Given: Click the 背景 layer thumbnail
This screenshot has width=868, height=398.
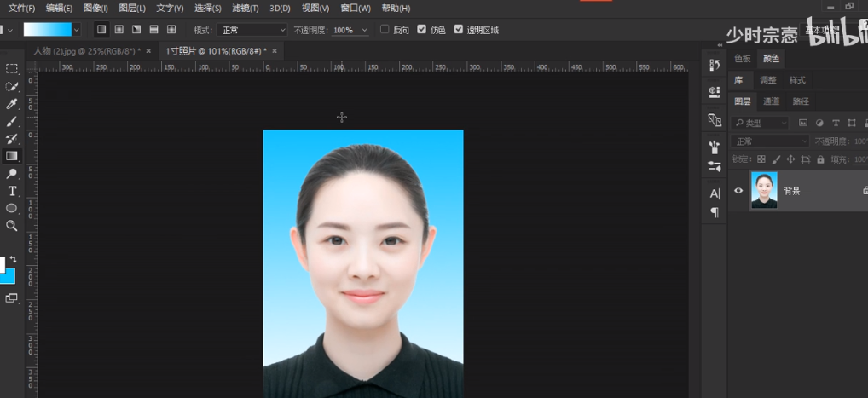Looking at the screenshot, I should click(x=764, y=191).
